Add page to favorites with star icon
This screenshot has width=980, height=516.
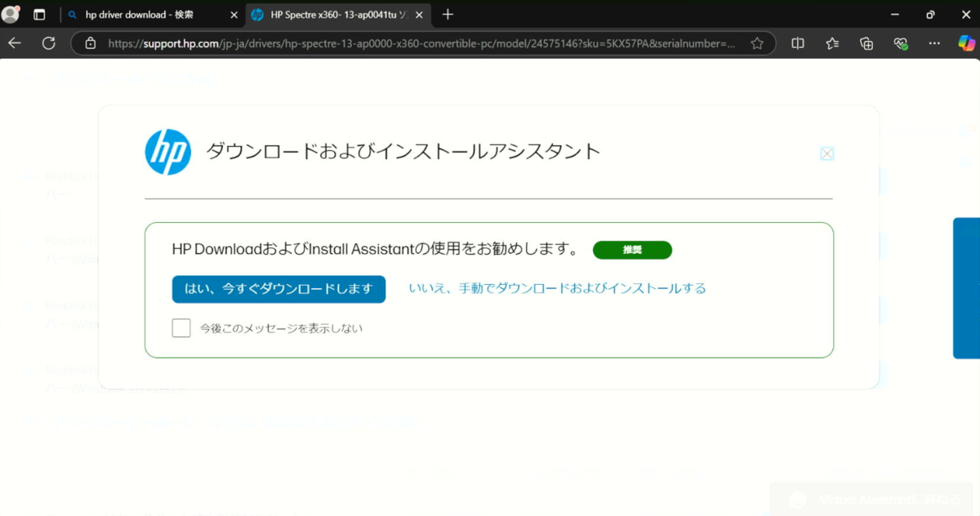point(757,43)
